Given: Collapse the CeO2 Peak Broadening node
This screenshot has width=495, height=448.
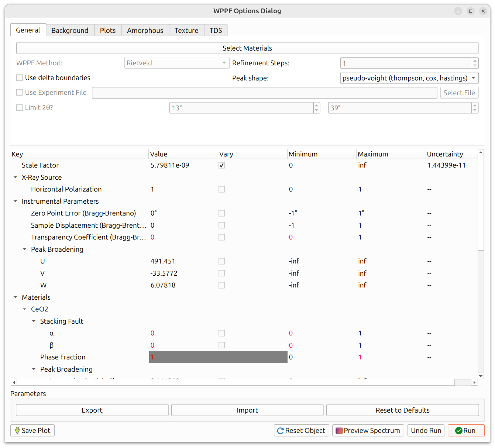Looking at the screenshot, I should coord(34,369).
